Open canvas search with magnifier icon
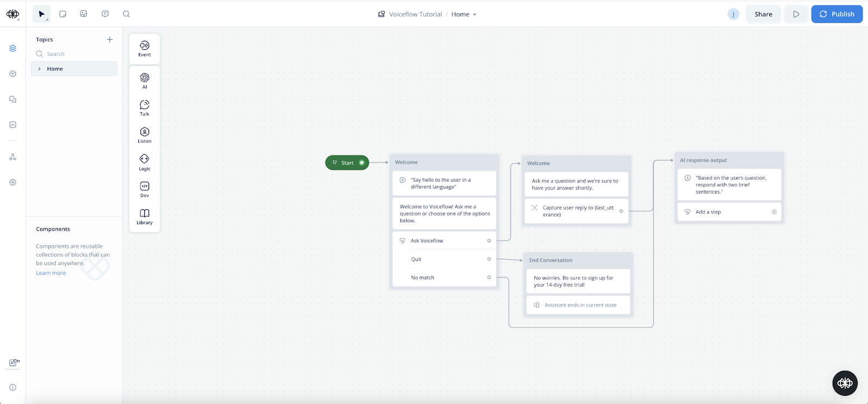The height and width of the screenshot is (404, 868). [126, 14]
